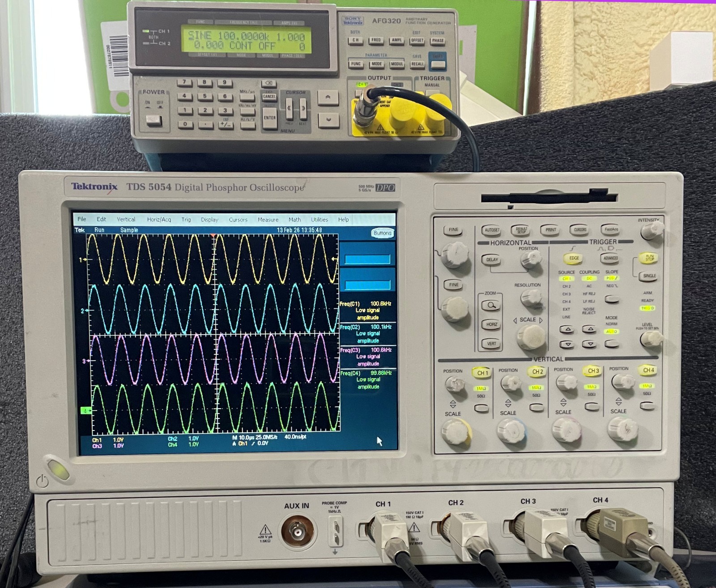Push the ZOOM HORIZ button

coord(491,324)
